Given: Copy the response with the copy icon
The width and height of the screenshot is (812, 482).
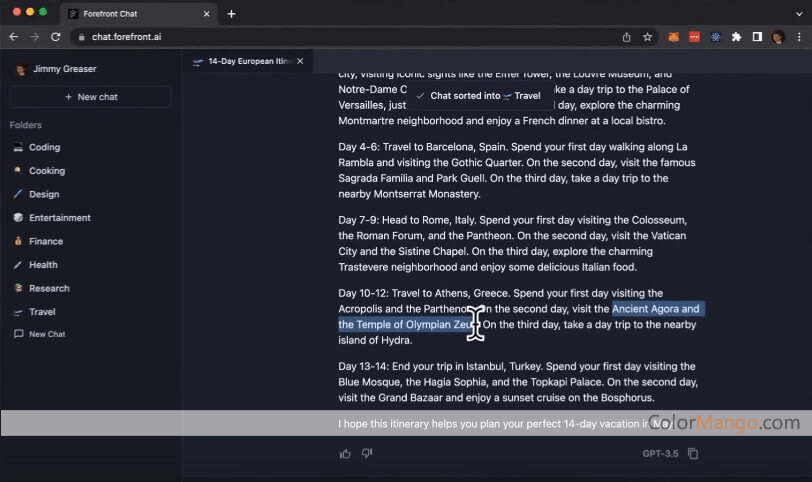Looking at the screenshot, I should (693, 454).
